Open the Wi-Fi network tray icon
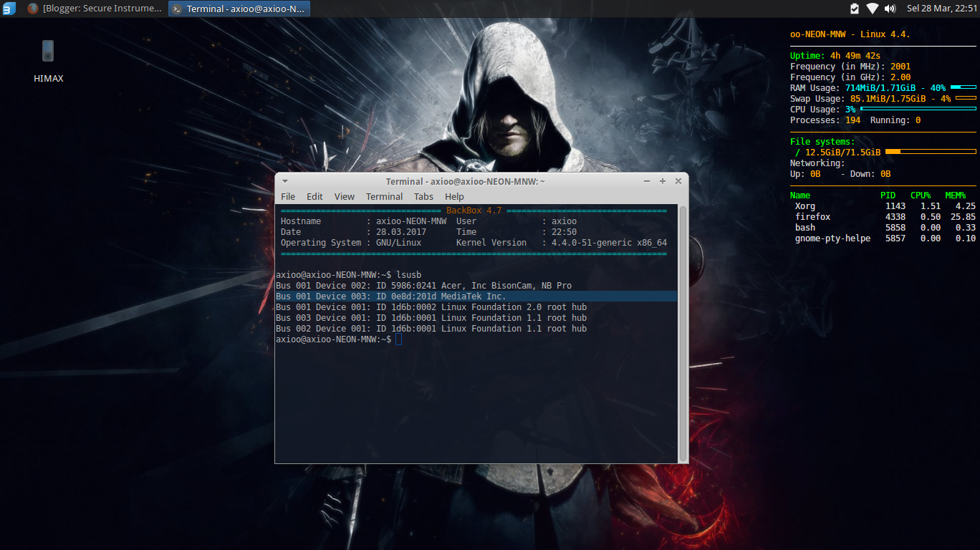Viewport: 980px width, 550px height. (x=872, y=9)
